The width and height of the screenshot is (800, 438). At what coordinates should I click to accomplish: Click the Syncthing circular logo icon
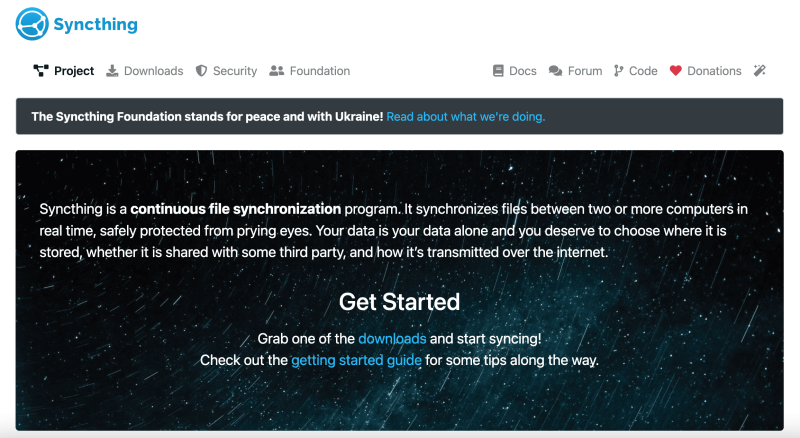tap(32, 24)
